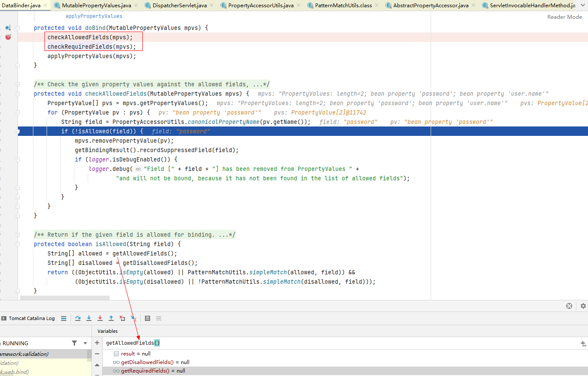Click the glasses icon for getDisallowedFields()
This screenshot has width=588, height=376.
coord(116,362)
